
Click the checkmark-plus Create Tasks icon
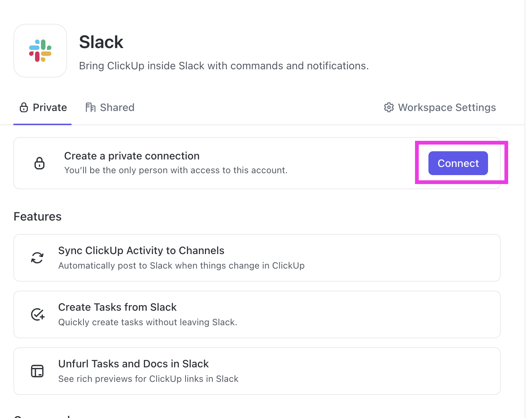pyautogui.click(x=38, y=314)
